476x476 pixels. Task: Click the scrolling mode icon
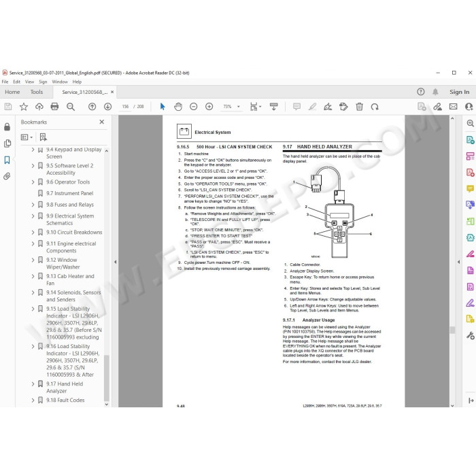tap(273, 107)
